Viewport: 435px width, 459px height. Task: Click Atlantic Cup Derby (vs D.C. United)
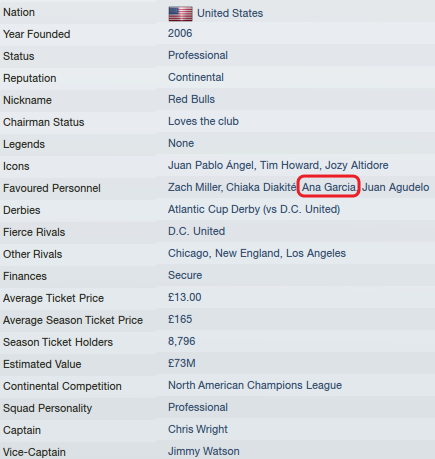pyautogui.click(x=254, y=209)
